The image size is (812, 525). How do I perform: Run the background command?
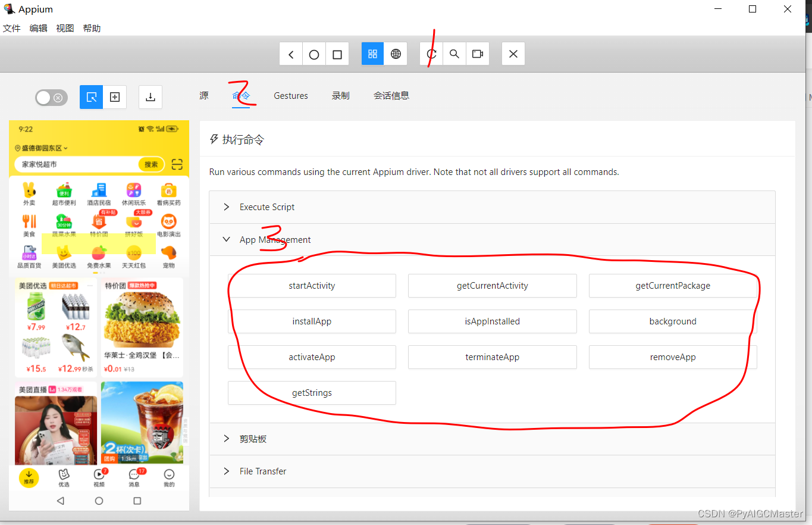click(x=673, y=321)
